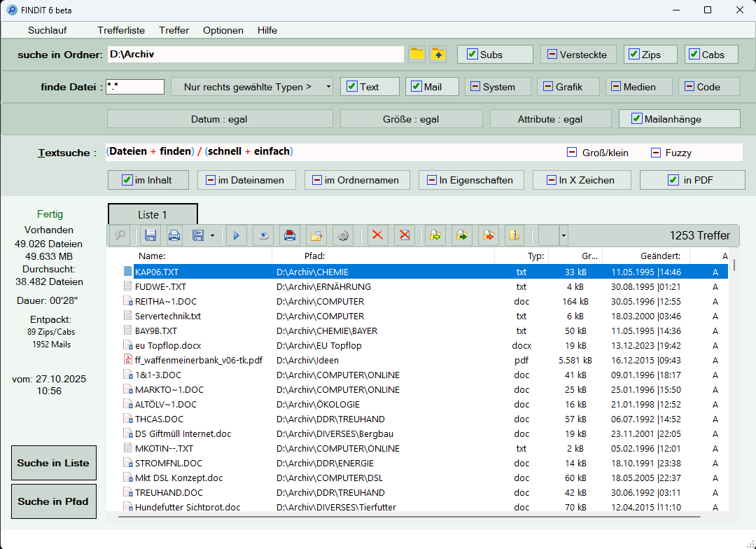Image resolution: width=756 pixels, height=549 pixels.
Task: Click the 'Datum : egal' button
Action: (x=219, y=119)
